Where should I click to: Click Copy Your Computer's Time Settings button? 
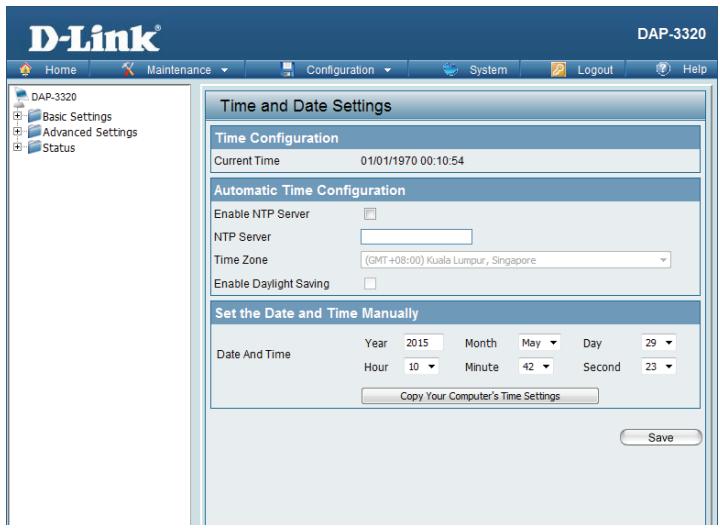tap(480, 396)
